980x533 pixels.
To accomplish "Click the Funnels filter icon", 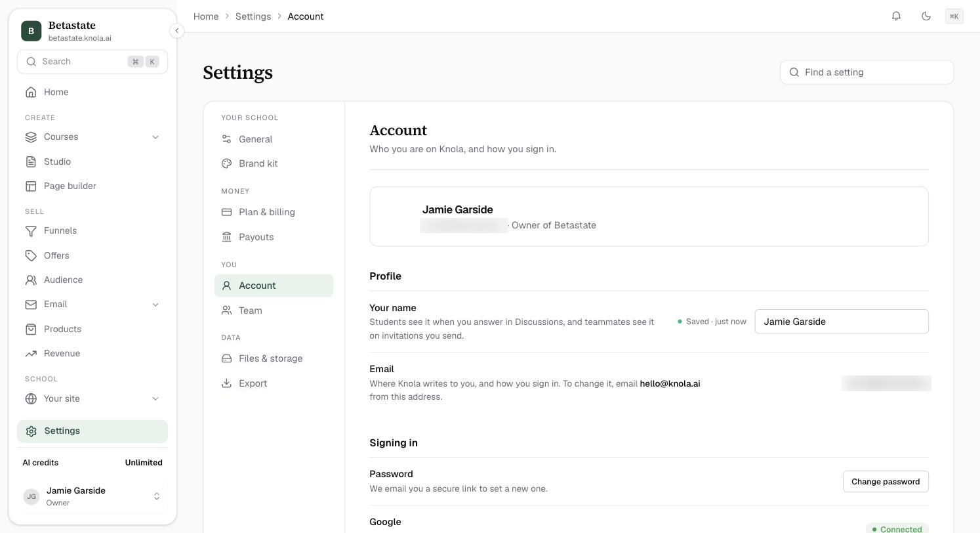I will 31,230.
